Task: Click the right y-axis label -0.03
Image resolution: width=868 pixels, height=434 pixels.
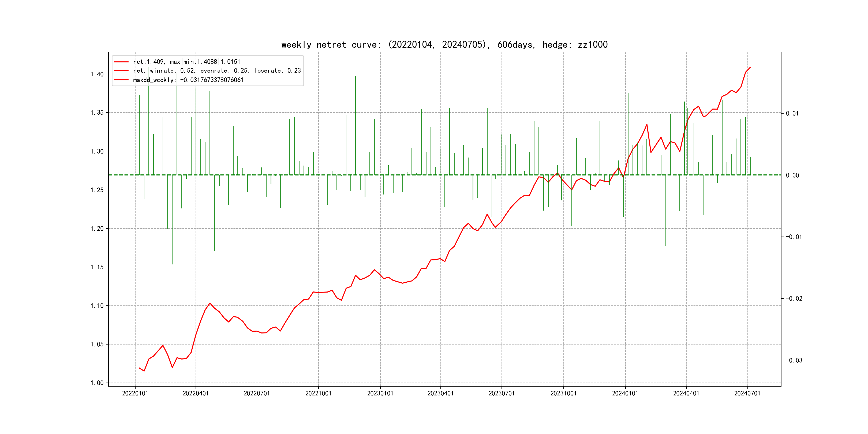Action: 794,360
